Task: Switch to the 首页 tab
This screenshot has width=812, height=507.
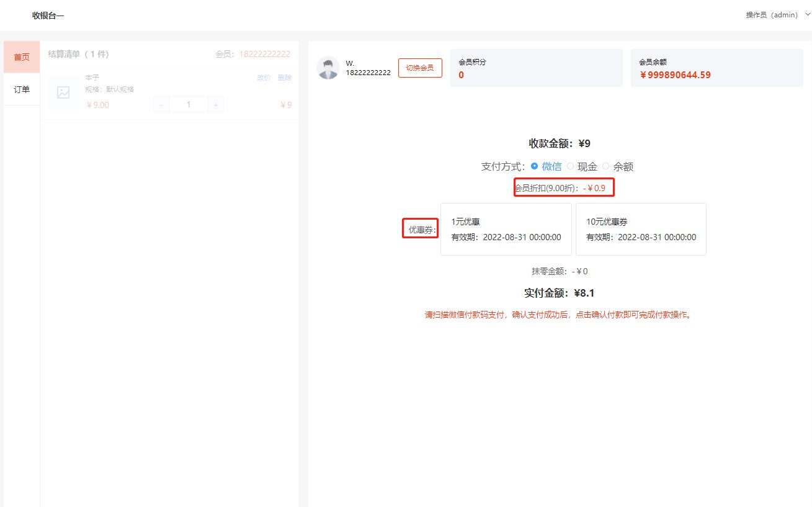Action: 22,57
